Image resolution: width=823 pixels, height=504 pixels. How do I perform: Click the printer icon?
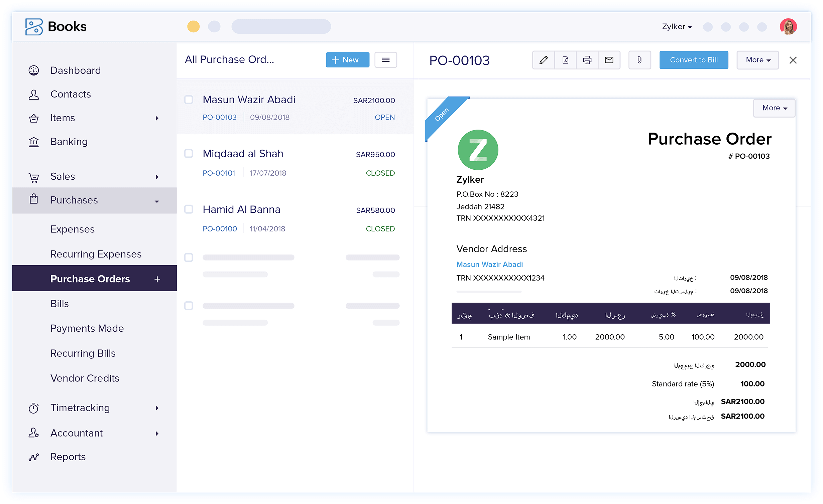[587, 60]
